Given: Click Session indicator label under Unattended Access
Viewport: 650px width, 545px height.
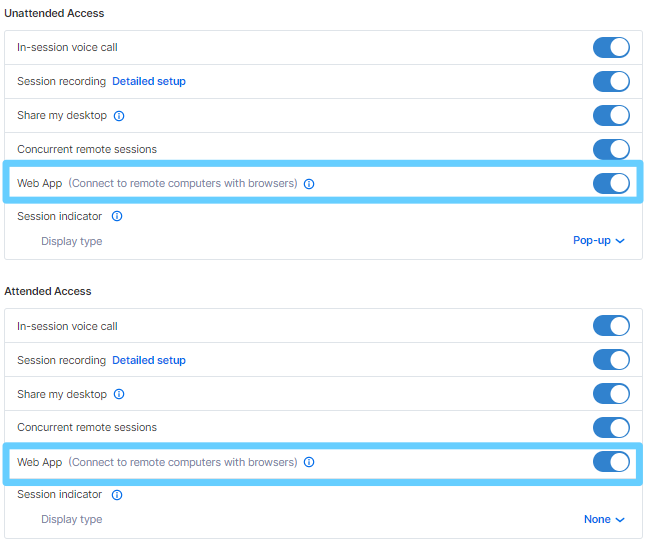Looking at the screenshot, I should (59, 216).
